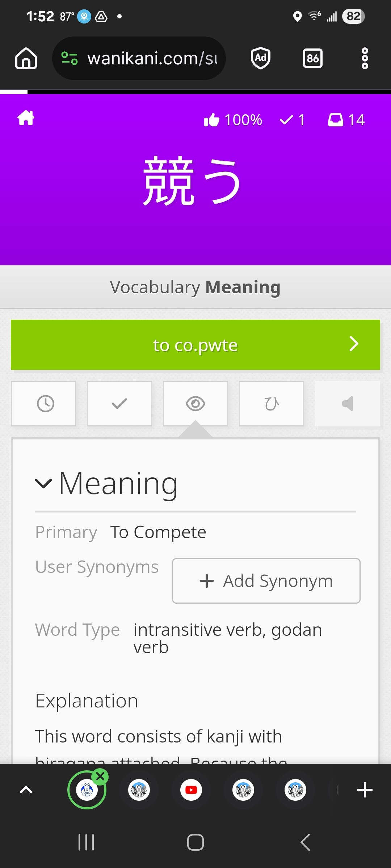Play audio with the speaker button
391x868 pixels.
(348, 404)
